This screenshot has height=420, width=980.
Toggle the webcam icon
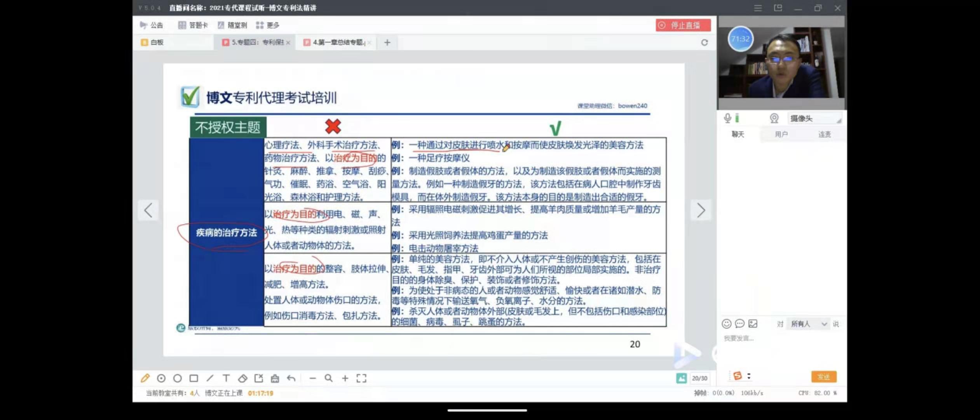(x=774, y=118)
